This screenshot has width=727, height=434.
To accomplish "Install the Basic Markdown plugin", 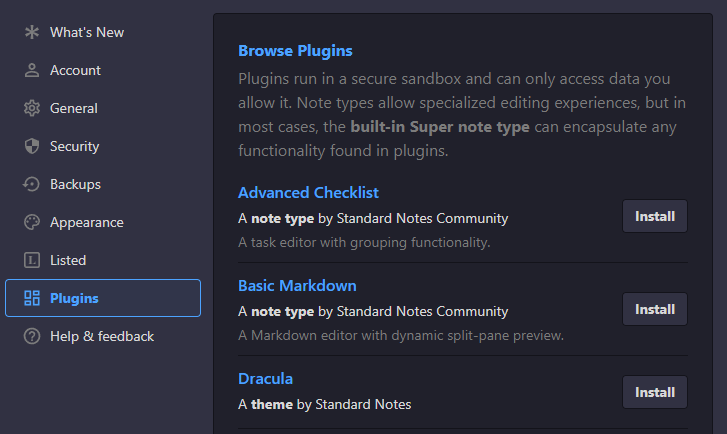I will pyautogui.click(x=655, y=309).
